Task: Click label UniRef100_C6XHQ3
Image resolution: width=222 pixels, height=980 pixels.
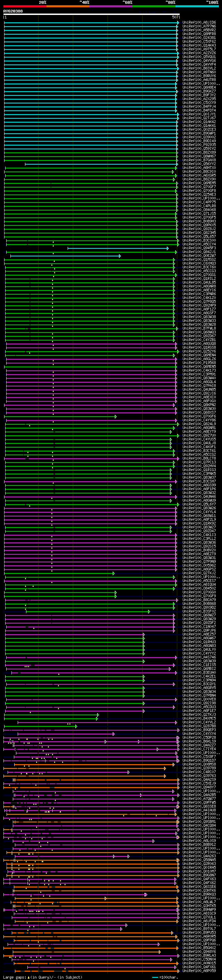Action: (199, 263)
